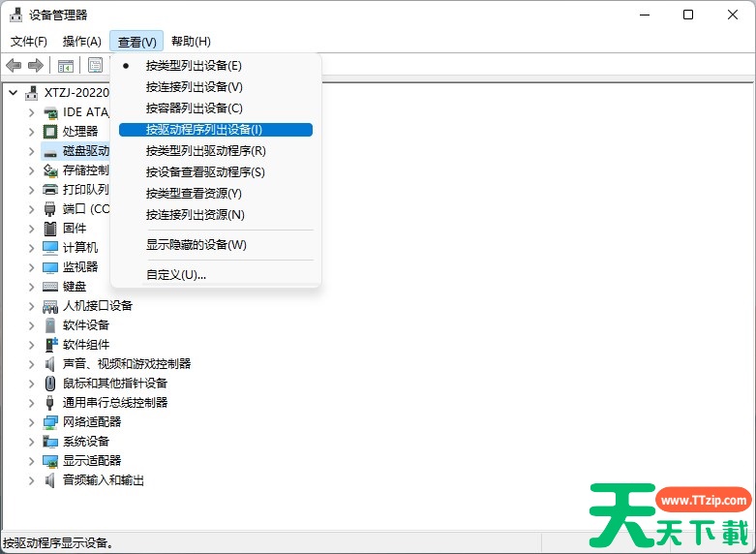This screenshot has width=756, height=554.
Task: Close the 查看(V) menu
Action: (136, 42)
